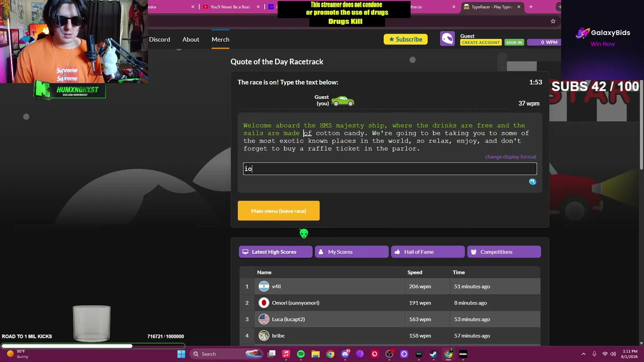The width and height of the screenshot is (644, 362).
Task: Open bribe's profile picture
Action: click(264, 336)
